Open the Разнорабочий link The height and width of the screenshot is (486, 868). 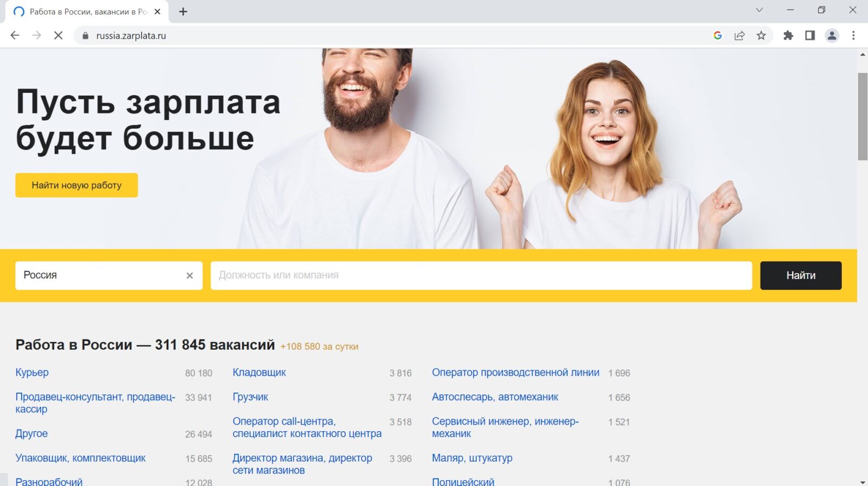tap(49, 482)
